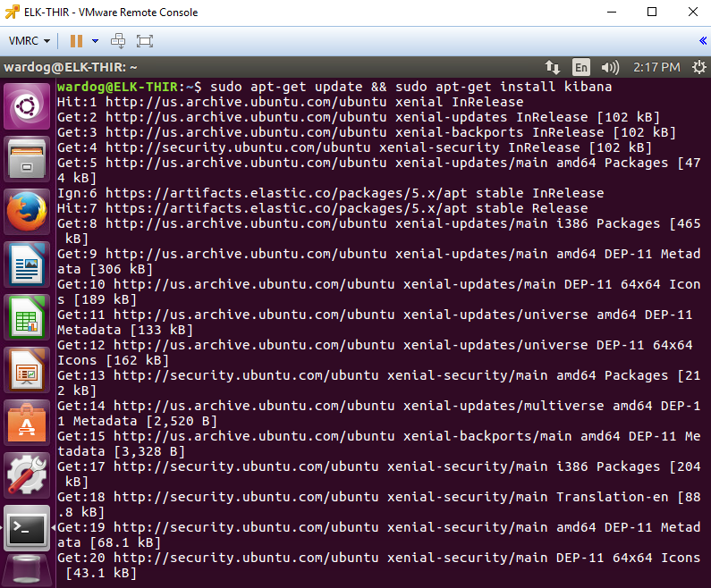
Task: Click the 'Get:12' universe DEP-11 line
Action: tap(375, 352)
